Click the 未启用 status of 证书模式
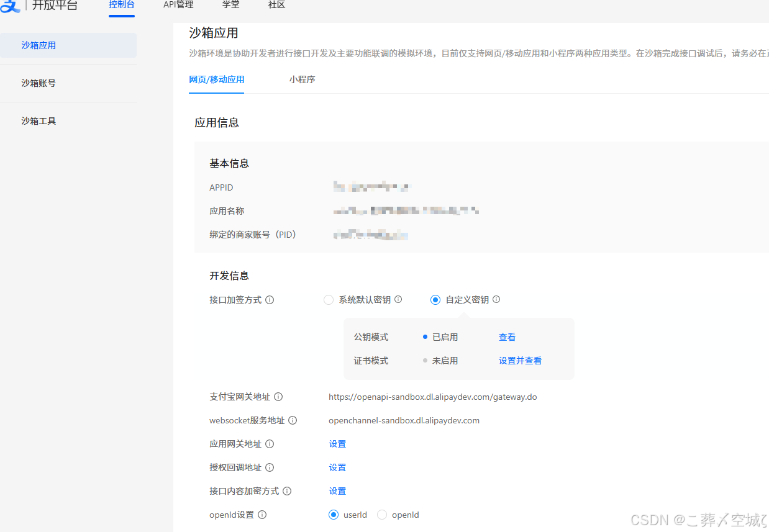The height and width of the screenshot is (532, 769). 445,361
